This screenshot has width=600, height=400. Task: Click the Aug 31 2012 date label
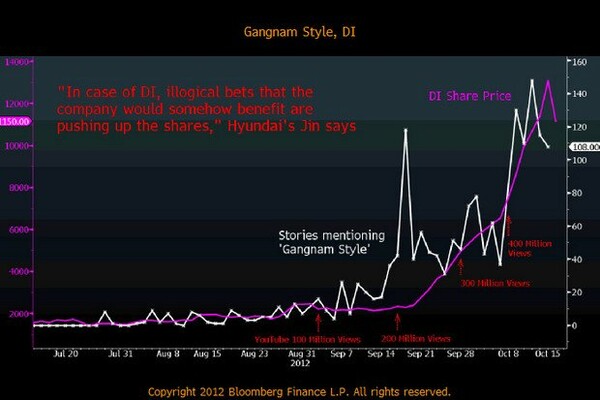pos(301,358)
